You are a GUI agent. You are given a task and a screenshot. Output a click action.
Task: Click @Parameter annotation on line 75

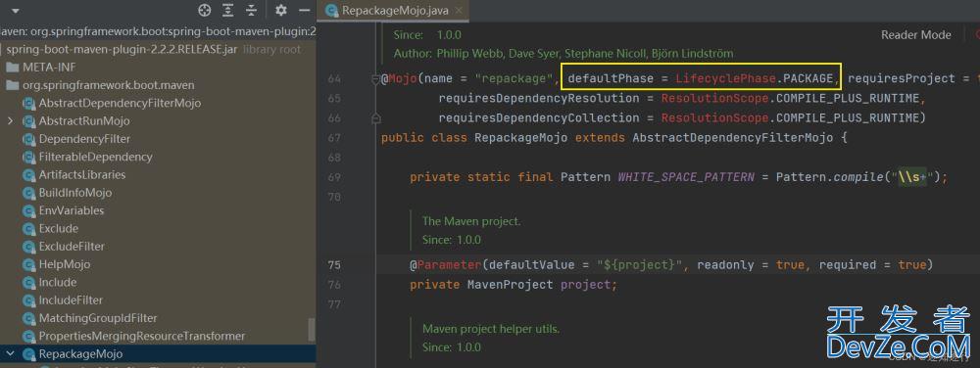[446, 265]
